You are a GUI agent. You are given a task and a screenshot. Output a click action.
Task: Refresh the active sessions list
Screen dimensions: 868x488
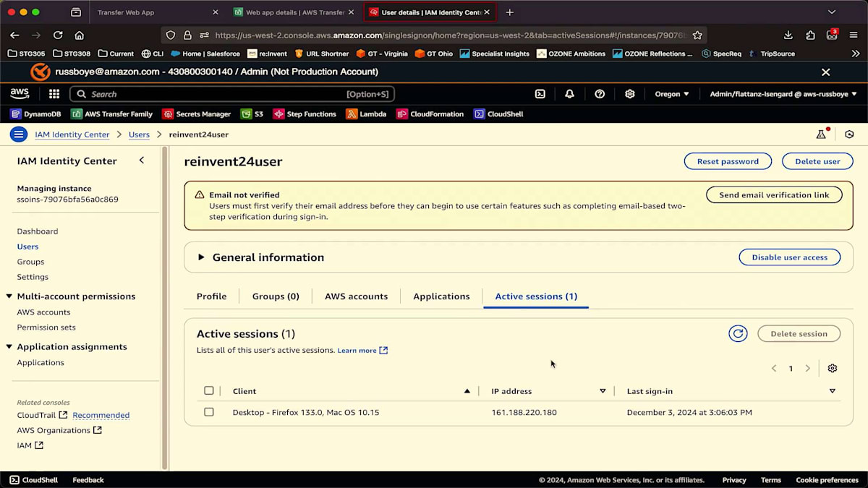[738, 333]
